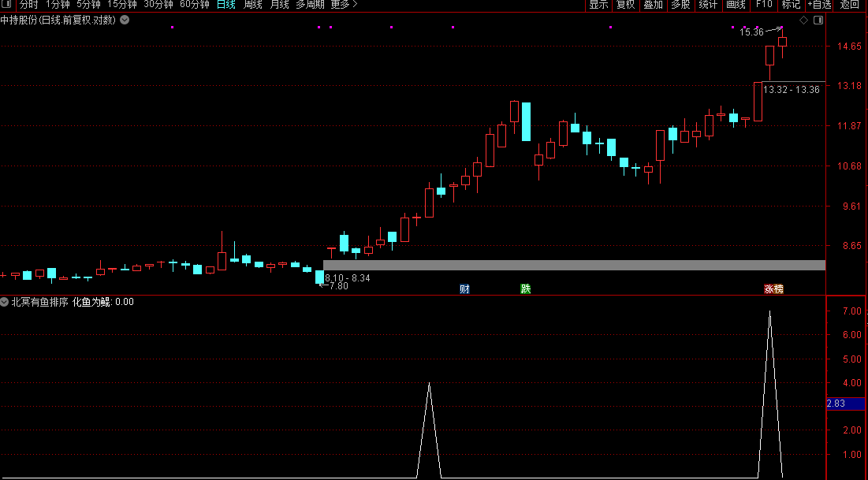The height and width of the screenshot is (480, 868).
Task: Add stock via +自选 button
Action: coord(819,5)
